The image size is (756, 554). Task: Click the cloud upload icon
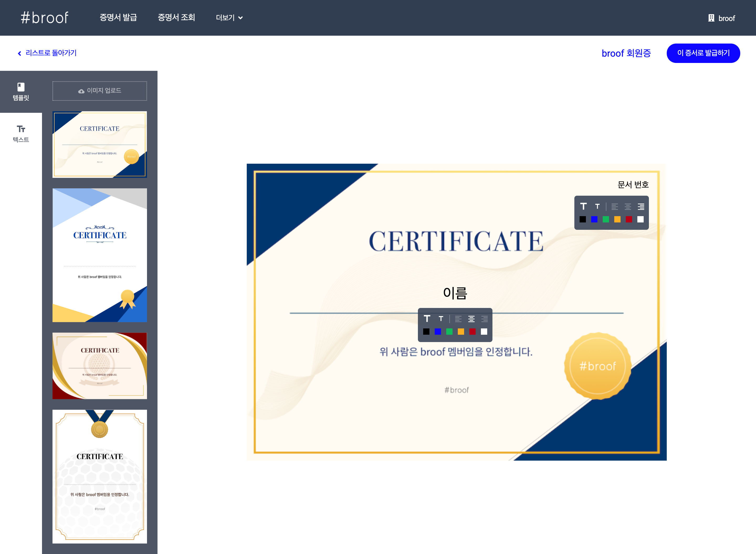click(81, 91)
